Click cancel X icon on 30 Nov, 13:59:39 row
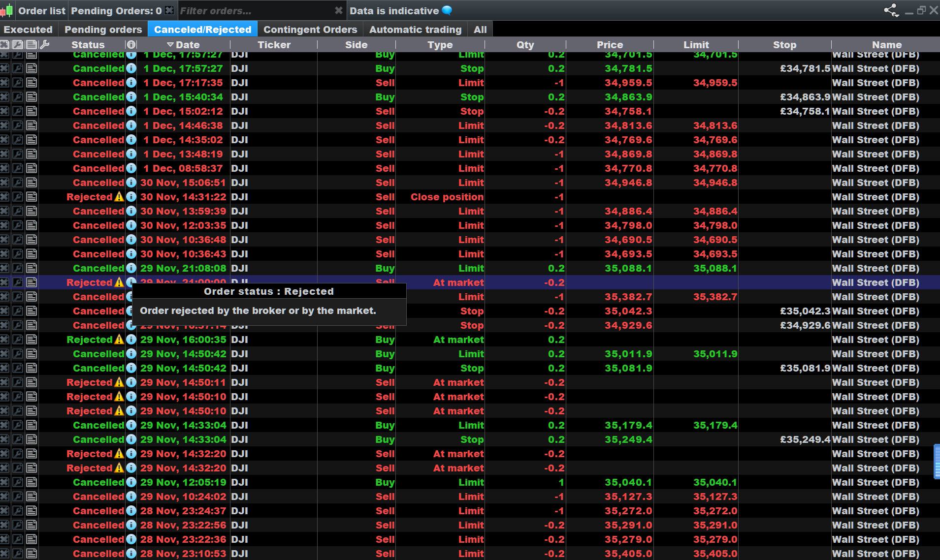Viewport: 940px width, 560px height. tap(4, 211)
